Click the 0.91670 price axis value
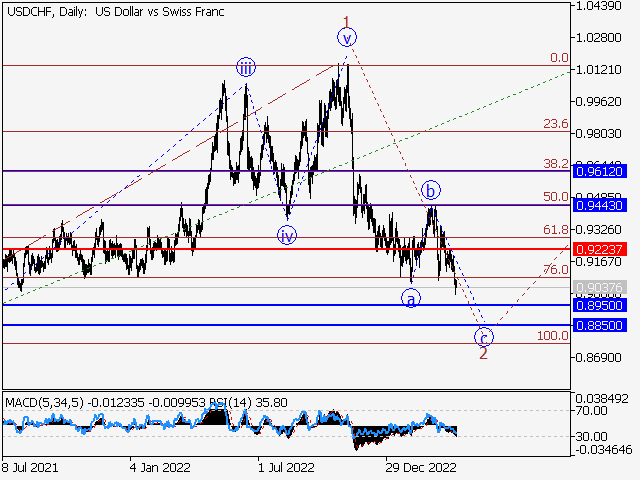640x480 pixels. pyautogui.click(x=598, y=261)
